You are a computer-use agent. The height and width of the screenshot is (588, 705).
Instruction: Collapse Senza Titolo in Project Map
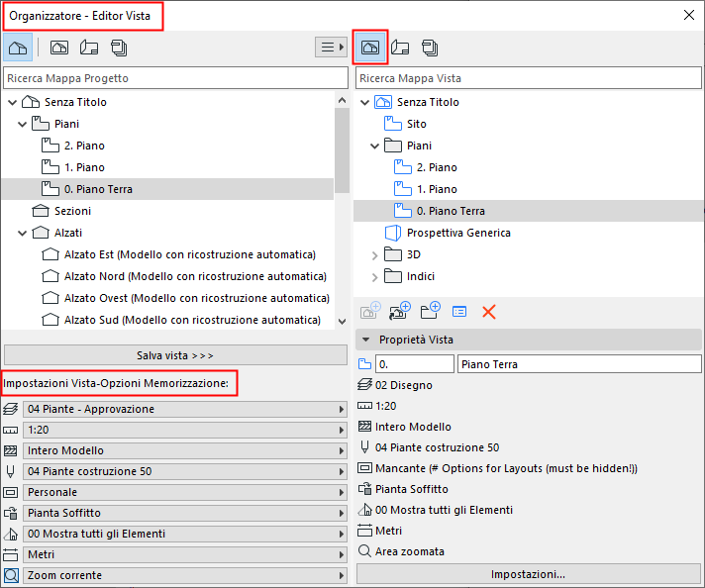(x=13, y=103)
